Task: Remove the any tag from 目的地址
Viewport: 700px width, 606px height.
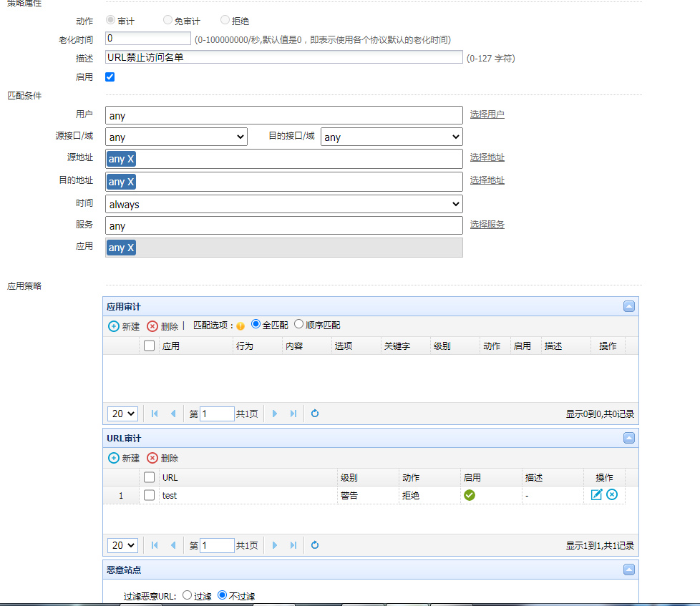Action: point(130,182)
